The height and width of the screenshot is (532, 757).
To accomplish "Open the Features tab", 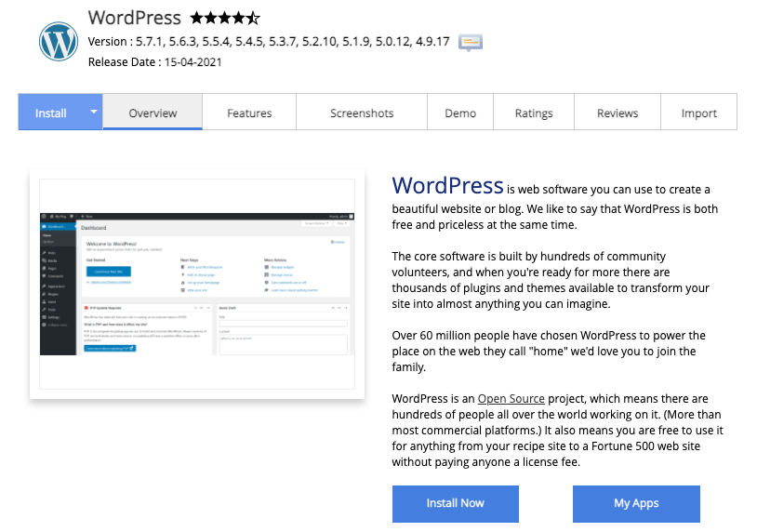I will click(x=249, y=113).
